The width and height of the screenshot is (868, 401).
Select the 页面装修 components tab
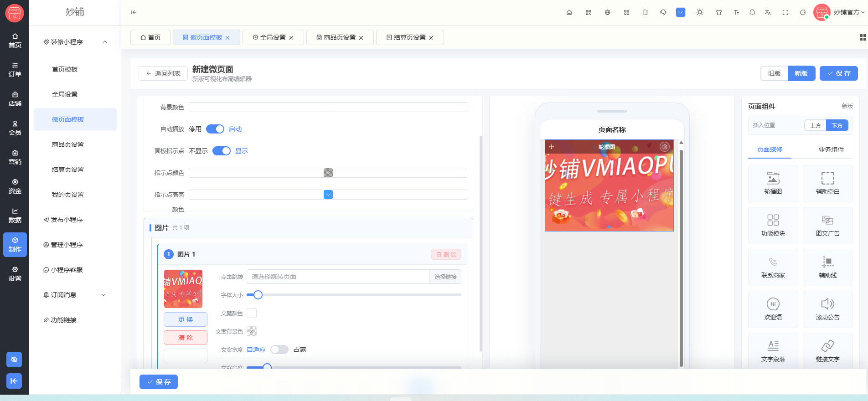coord(770,149)
